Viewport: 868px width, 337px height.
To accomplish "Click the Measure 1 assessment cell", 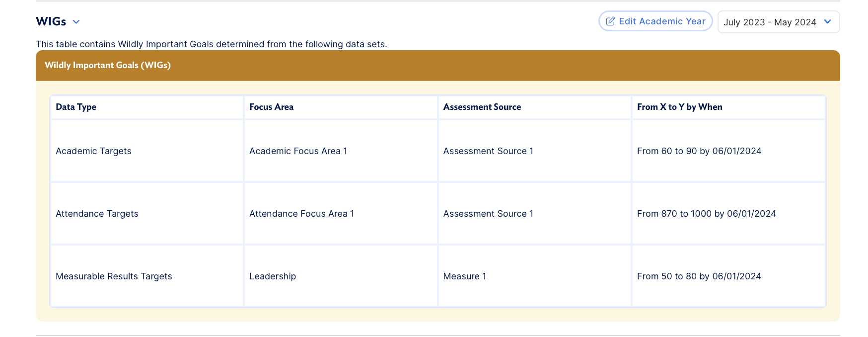I will (x=464, y=276).
